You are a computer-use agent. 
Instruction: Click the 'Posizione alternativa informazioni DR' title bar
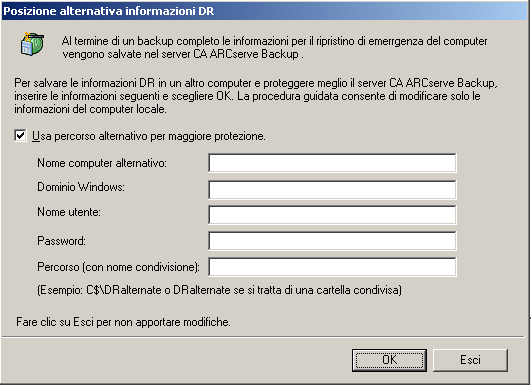[264, 11]
